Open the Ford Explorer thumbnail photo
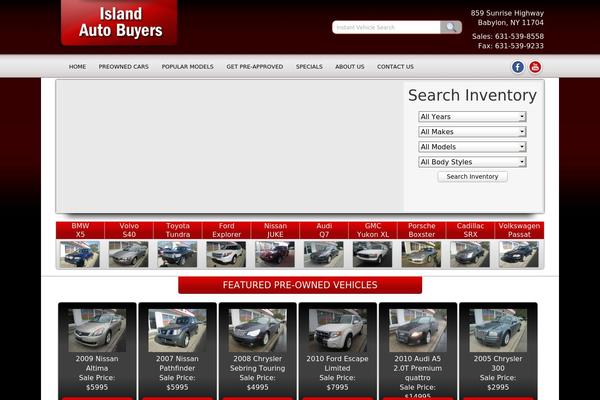Image resolution: width=600 pixels, height=400 pixels. pos(226,254)
